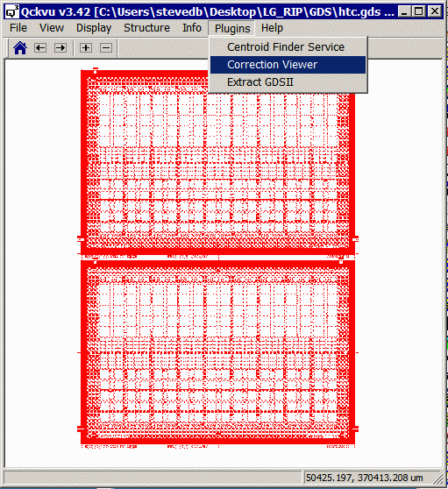Image resolution: width=448 pixels, height=489 pixels.
Task: Open the View menu
Action: [x=52, y=28]
